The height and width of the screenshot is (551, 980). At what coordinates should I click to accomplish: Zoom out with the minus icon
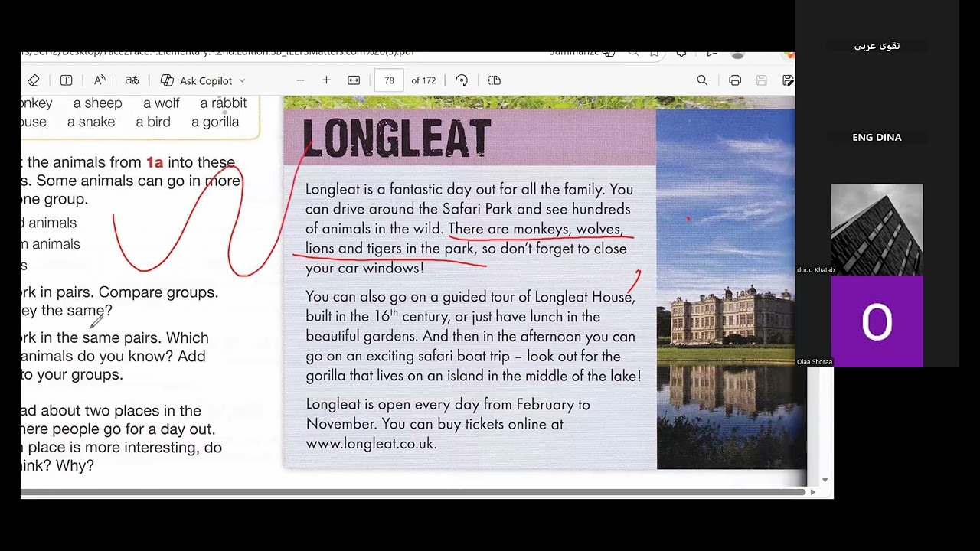(x=300, y=80)
